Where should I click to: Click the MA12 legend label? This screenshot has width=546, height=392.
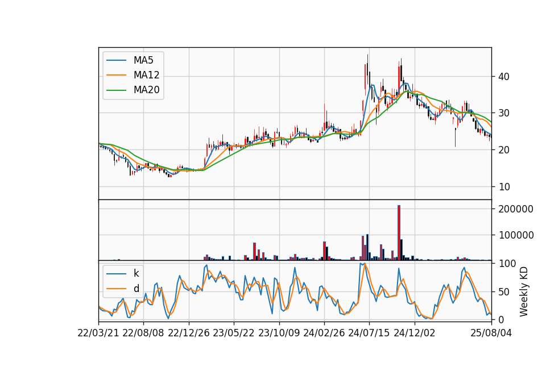tap(146, 75)
